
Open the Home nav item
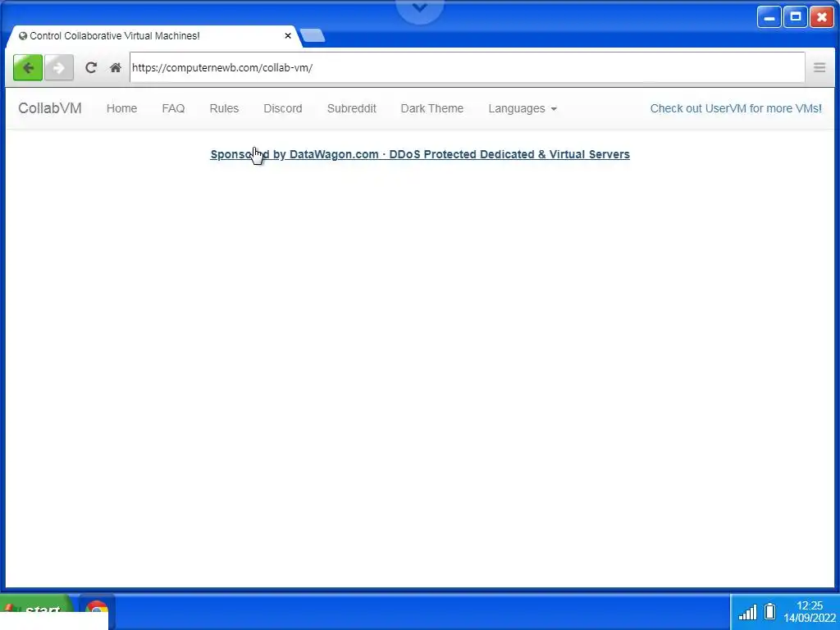pyautogui.click(x=121, y=108)
